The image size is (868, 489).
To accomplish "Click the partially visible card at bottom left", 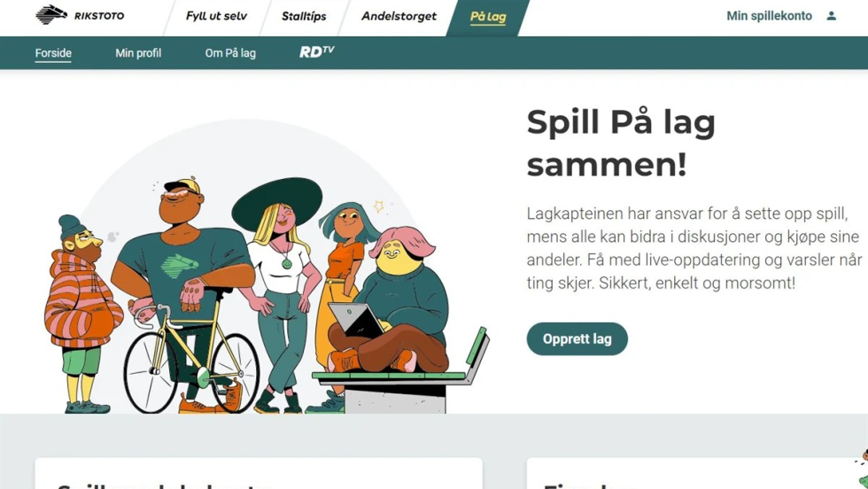I will pos(259,473).
